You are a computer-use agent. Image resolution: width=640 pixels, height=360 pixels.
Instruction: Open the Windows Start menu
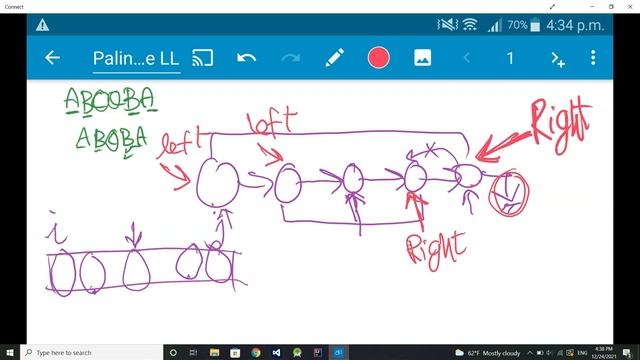(10, 352)
